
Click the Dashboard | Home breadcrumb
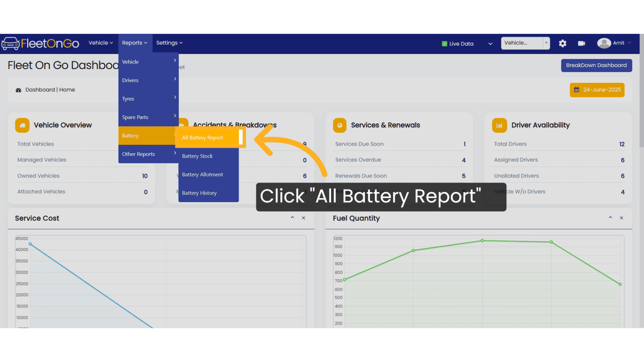tap(50, 90)
